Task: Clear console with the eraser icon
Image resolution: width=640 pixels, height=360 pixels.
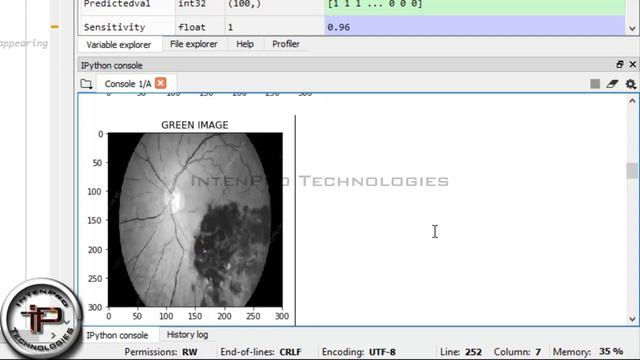Action: pos(613,84)
